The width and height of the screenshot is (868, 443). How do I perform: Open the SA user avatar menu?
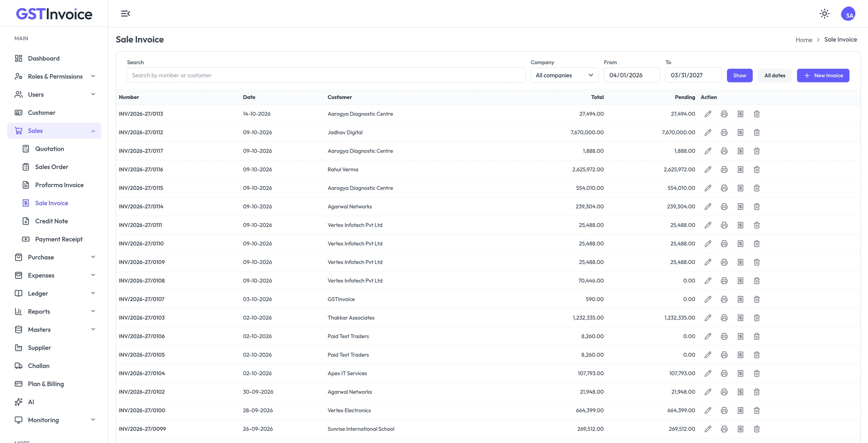[848, 14]
